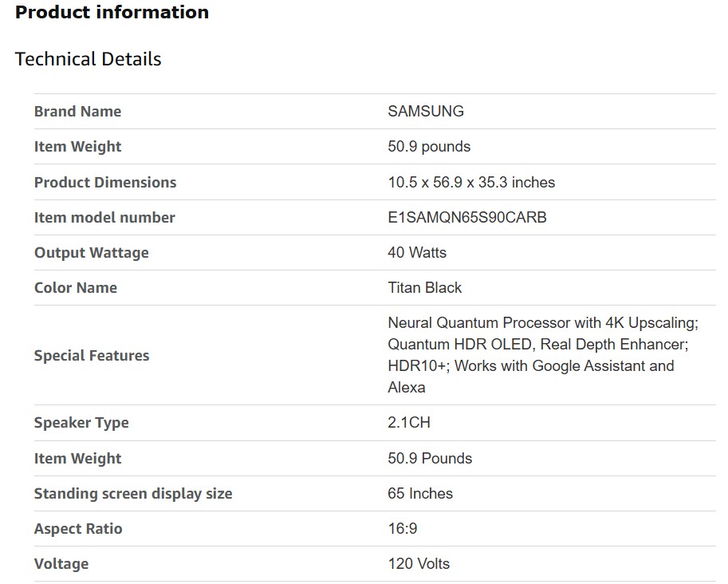Click the 50.9 pounds weight value
This screenshot has height=584, width=728.
click(429, 147)
